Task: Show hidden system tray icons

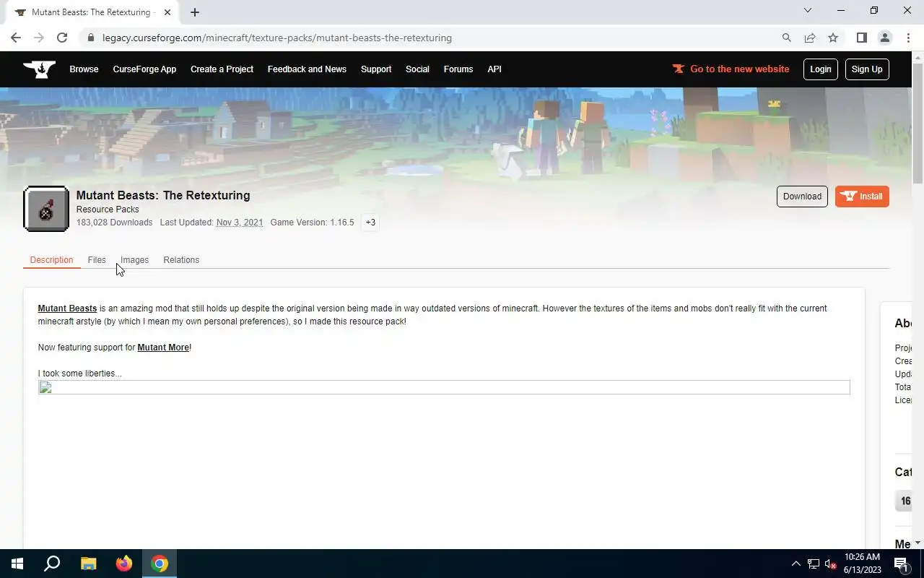Action: click(796, 564)
